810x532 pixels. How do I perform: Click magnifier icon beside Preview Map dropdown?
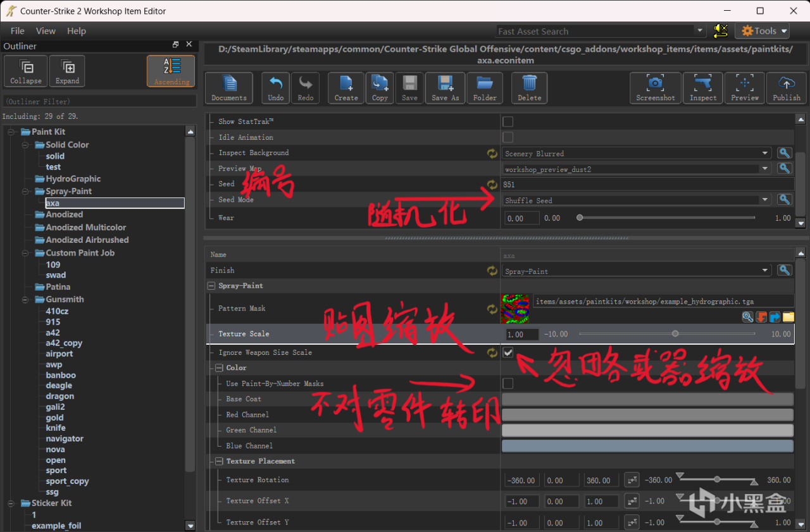pos(784,169)
